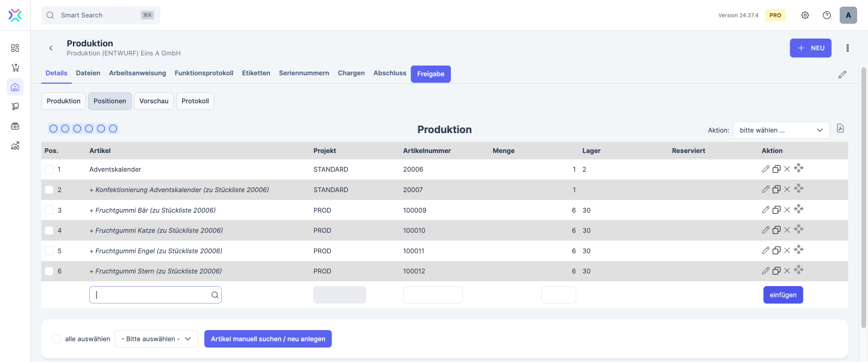Expand the '- Bitte auswählen -' dropdown
Image resolution: width=868 pixels, height=362 pixels.
156,339
